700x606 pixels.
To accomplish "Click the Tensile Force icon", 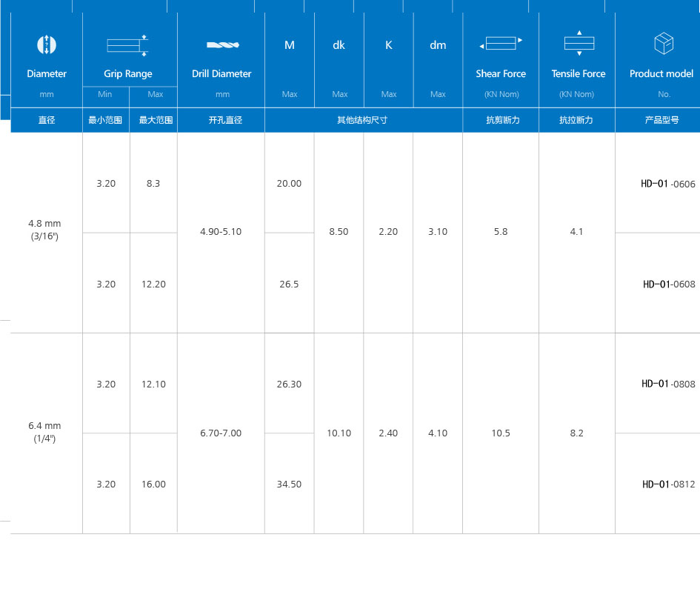I will 579,44.
